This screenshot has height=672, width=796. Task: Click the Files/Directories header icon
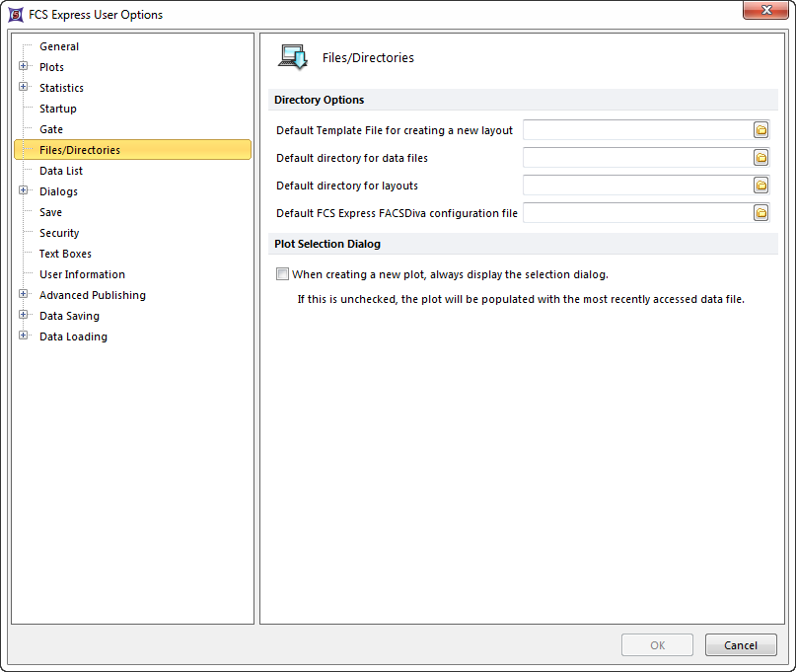(292, 57)
